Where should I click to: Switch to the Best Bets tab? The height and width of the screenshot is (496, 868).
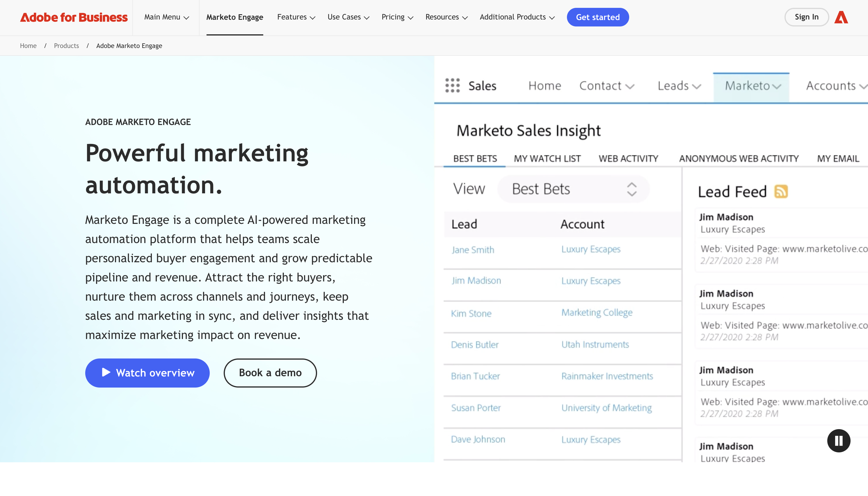(475, 158)
